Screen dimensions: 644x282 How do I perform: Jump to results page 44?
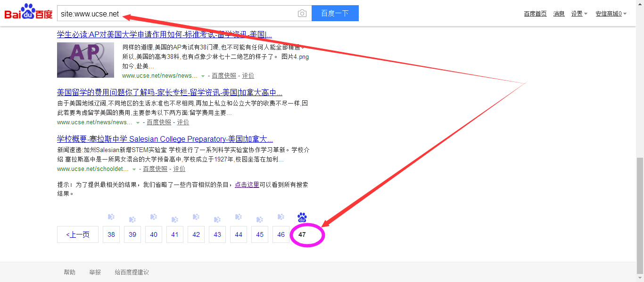(x=239, y=234)
